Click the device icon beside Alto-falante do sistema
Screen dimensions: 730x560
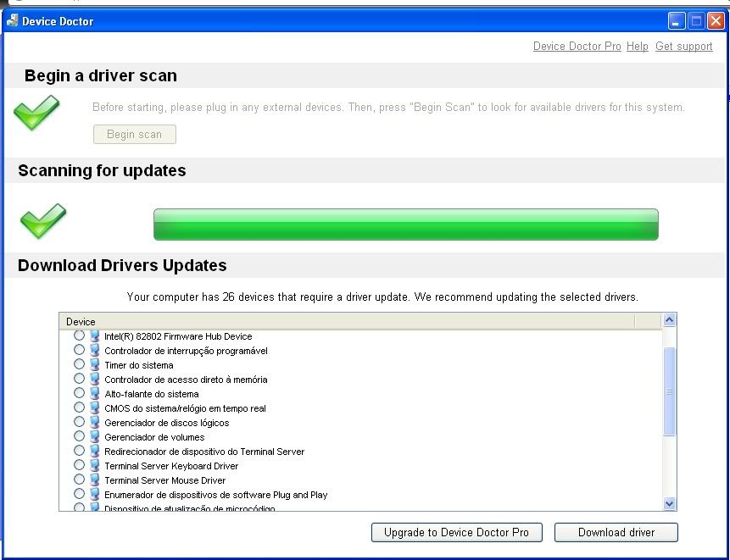pyautogui.click(x=95, y=394)
